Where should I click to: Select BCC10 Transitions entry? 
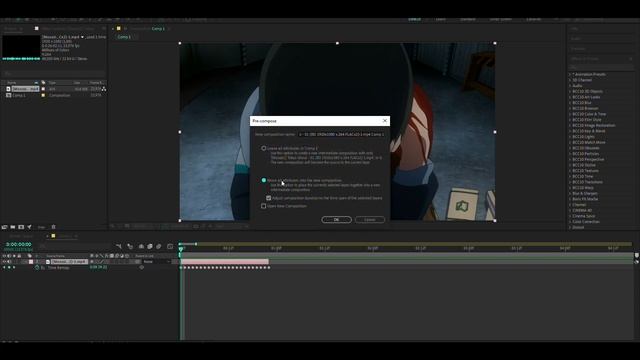pyautogui.click(x=587, y=182)
